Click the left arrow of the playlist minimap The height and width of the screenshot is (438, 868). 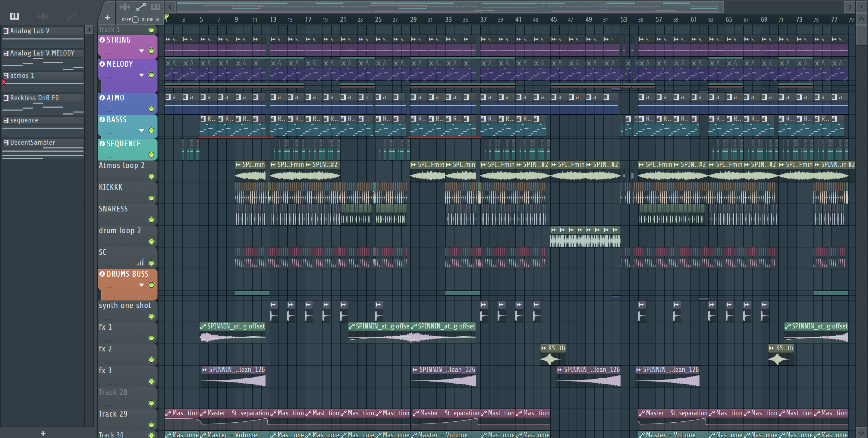(170, 6)
